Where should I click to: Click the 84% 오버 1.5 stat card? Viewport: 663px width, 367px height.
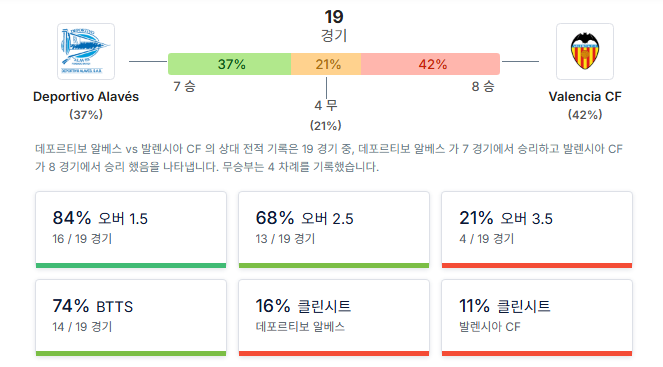pyautogui.click(x=131, y=230)
